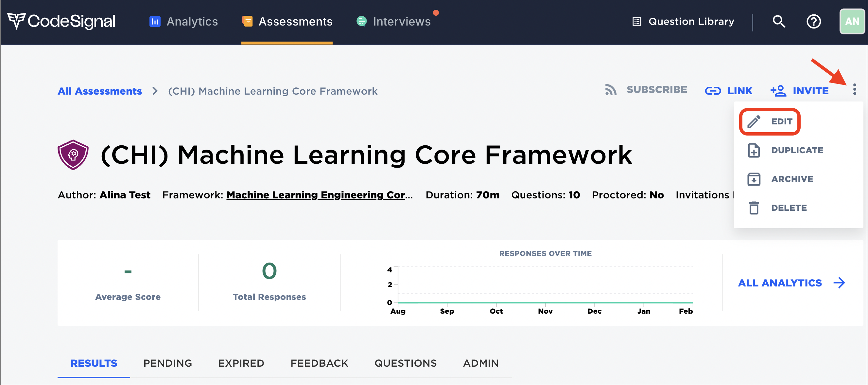Screen dimensions: 868x385
Task: Click the arrow next to ALL ANALYTICS
Action: click(x=839, y=283)
